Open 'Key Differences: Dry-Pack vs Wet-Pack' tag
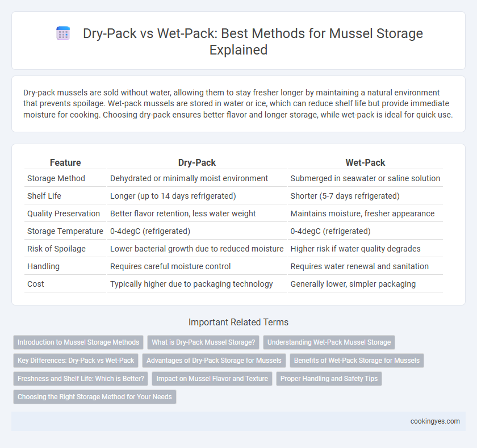477x448 pixels. pyautogui.click(x=76, y=361)
